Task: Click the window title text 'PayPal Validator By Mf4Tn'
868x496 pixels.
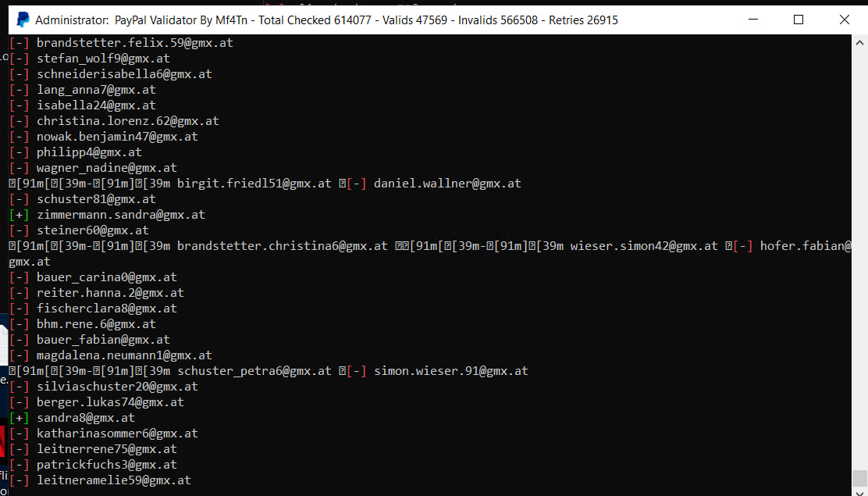Action: click(183, 20)
